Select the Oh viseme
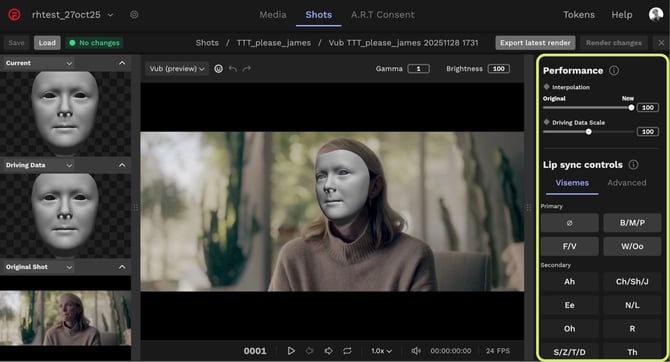Image resolution: width=670 pixels, height=362 pixels. coord(569,329)
